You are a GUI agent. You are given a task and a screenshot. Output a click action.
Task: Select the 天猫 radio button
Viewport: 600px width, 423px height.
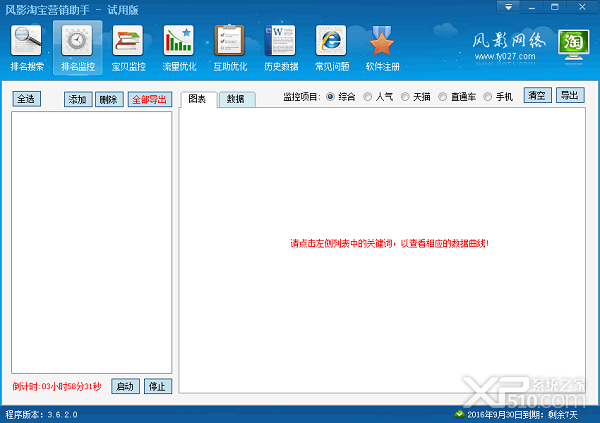tap(405, 97)
